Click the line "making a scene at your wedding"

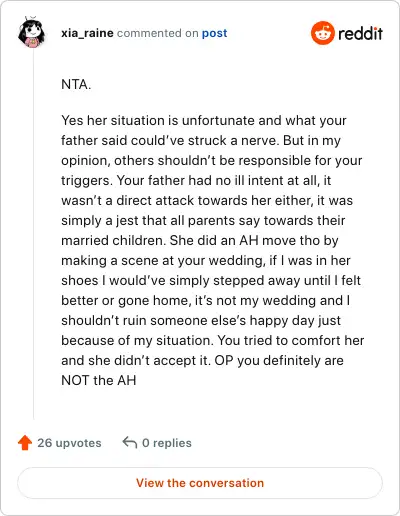(206, 261)
